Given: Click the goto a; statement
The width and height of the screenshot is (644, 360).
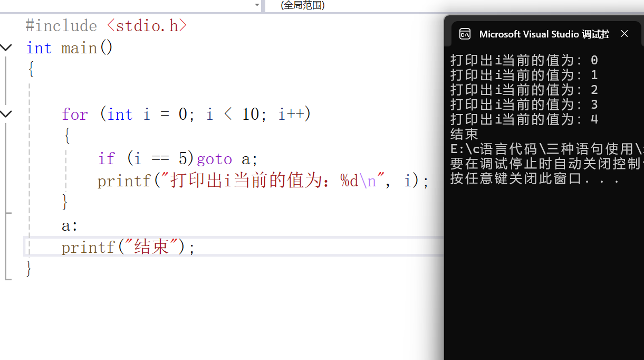Looking at the screenshot, I should pyautogui.click(x=227, y=158).
